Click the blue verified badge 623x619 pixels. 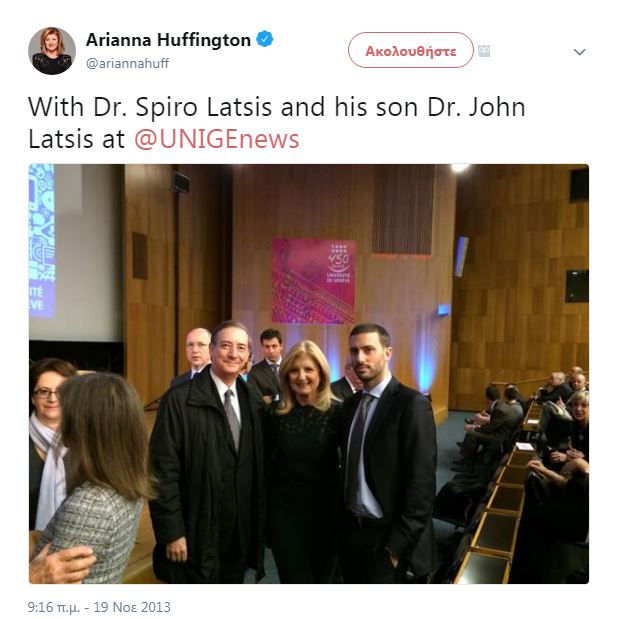[x=265, y=39]
